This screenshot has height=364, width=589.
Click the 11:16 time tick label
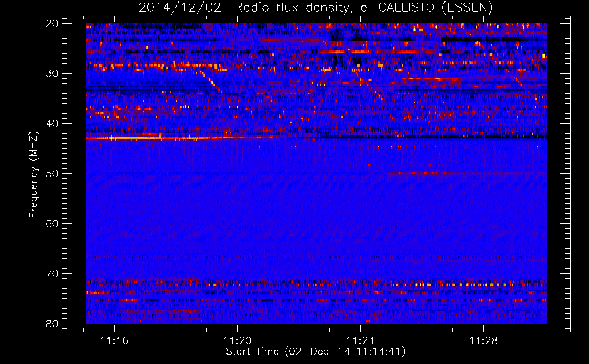tap(114, 341)
